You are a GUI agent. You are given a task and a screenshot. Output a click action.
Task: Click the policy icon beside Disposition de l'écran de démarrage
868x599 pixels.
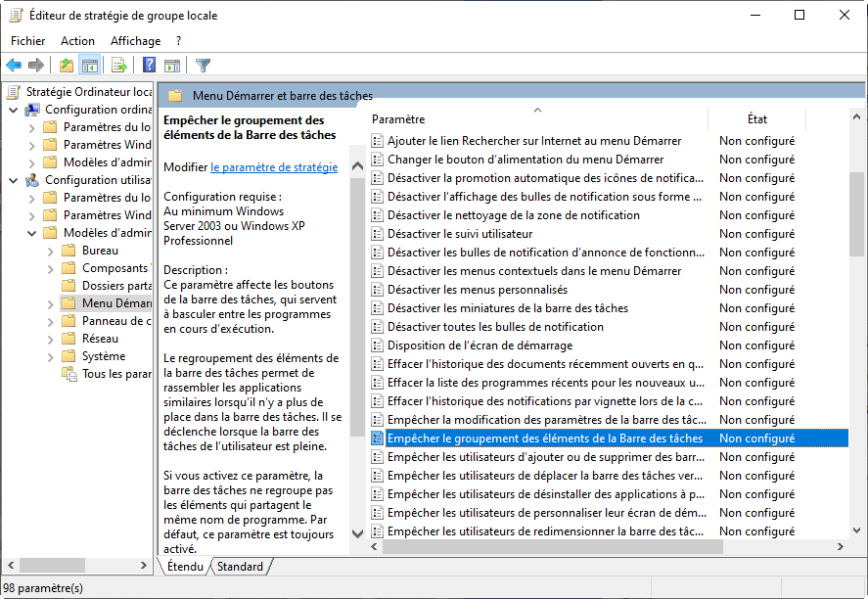pos(378,346)
